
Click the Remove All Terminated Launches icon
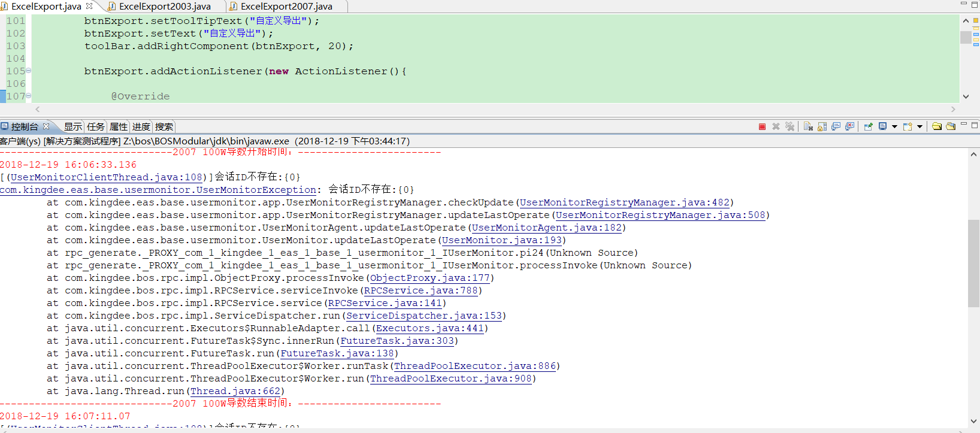click(790, 126)
